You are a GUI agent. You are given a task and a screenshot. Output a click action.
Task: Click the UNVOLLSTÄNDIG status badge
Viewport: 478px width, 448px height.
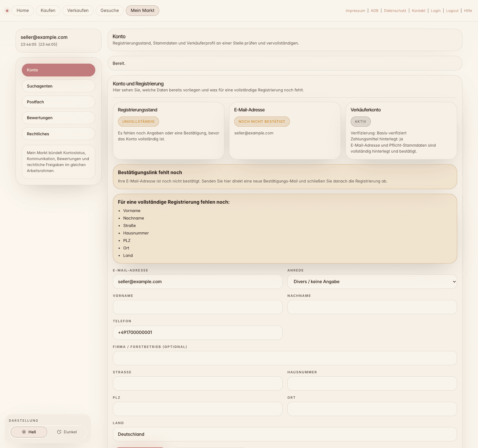coord(138,122)
